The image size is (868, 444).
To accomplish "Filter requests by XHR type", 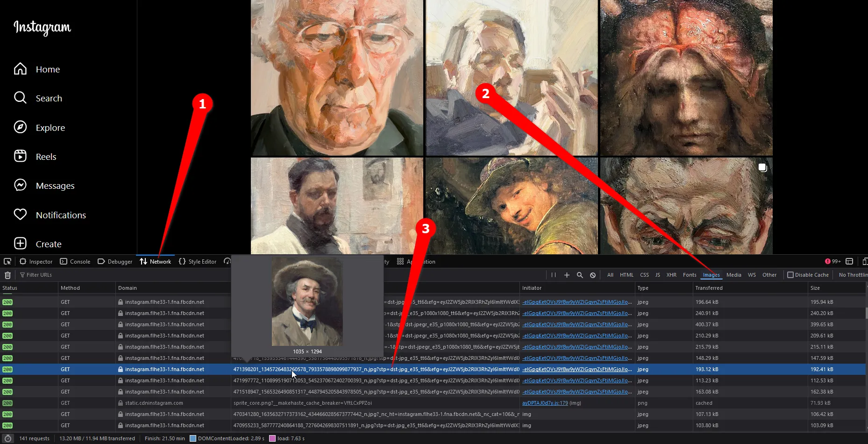I will tap(671, 275).
